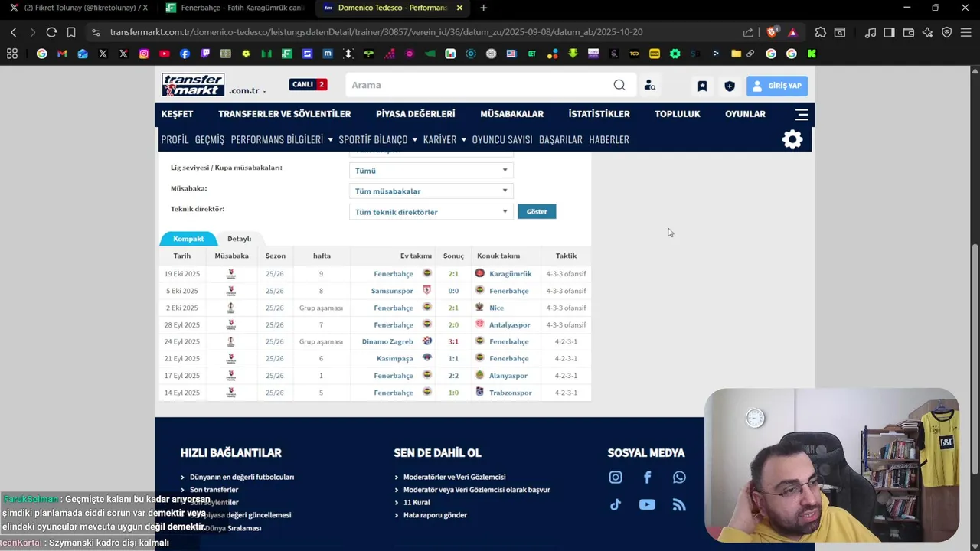
Task: Open the WhatsApp icon under Sosyal Medya
Action: 679,478
